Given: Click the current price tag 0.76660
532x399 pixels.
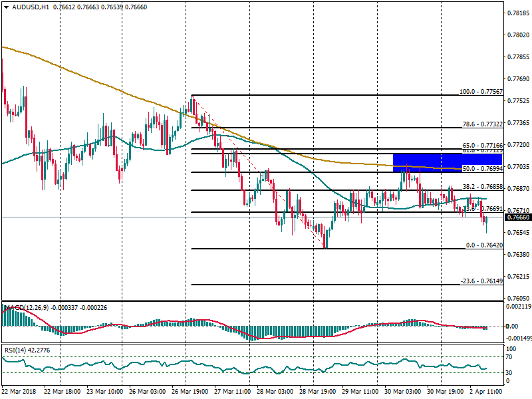Looking at the screenshot, I should (x=517, y=217).
